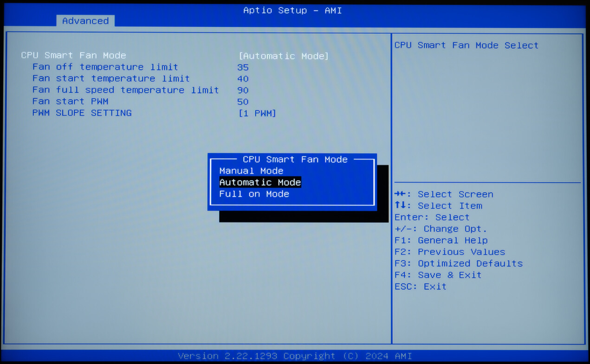
Task: Click F4: Save & Exit
Action: pyautogui.click(x=438, y=275)
